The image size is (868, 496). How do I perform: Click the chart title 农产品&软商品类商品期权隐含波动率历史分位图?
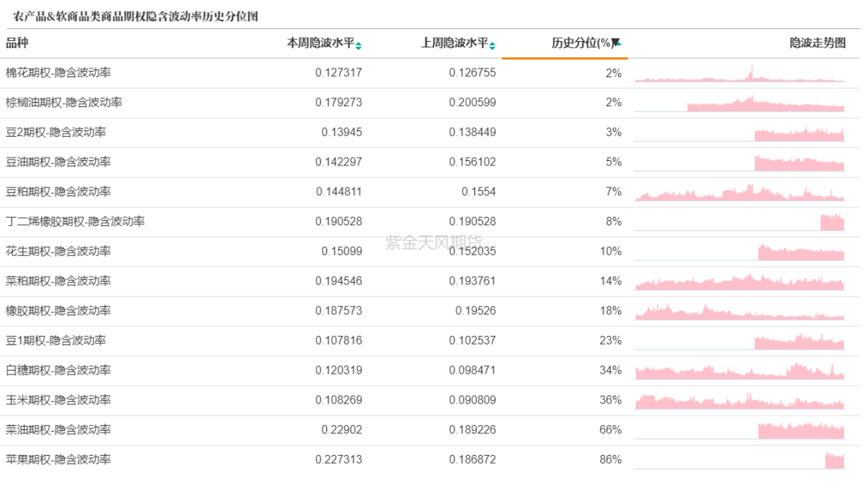(x=136, y=17)
